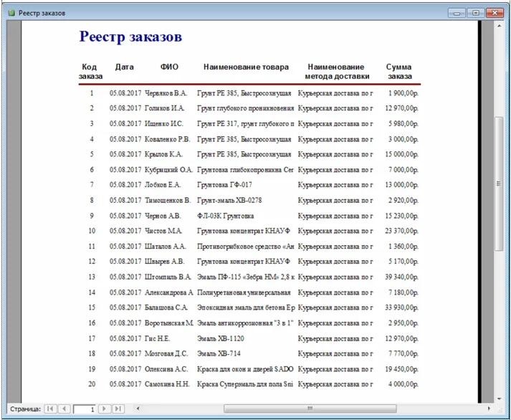The width and height of the screenshot is (511, 420).
Task: Jump to the last report page
Action: pos(118,409)
